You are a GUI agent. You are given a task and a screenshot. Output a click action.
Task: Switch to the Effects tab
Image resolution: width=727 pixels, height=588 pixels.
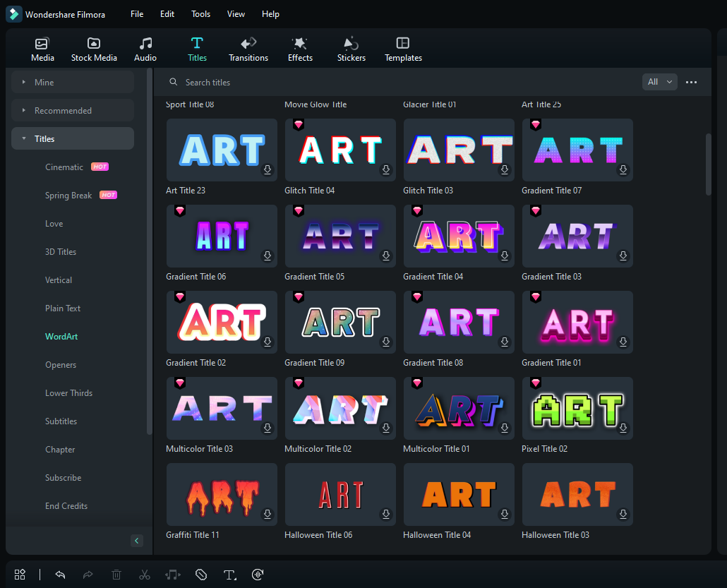coord(300,48)
